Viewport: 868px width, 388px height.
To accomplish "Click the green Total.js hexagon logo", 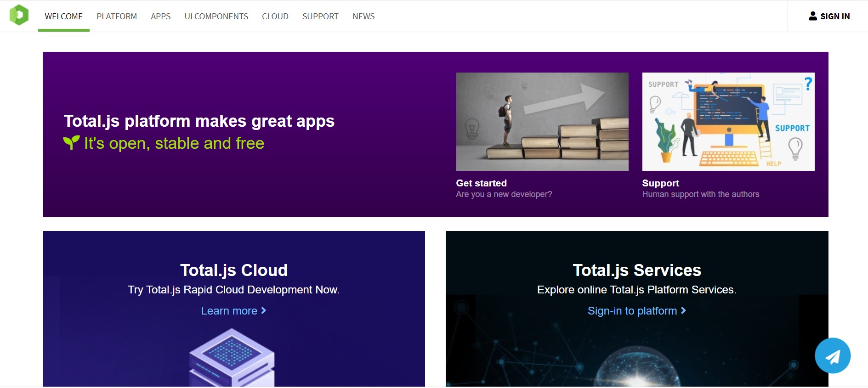I will point(19,15).
